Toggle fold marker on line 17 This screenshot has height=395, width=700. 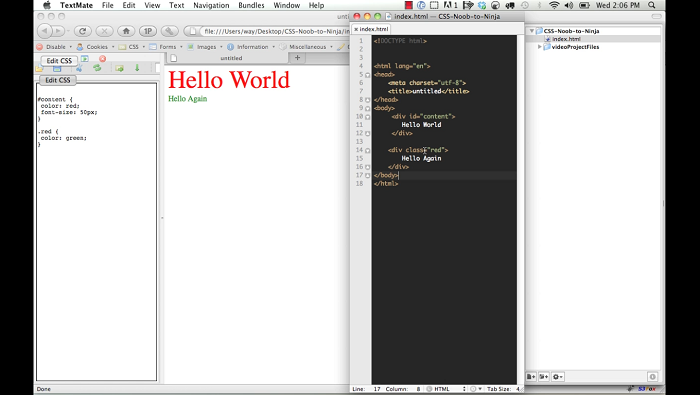coord(367,175)
